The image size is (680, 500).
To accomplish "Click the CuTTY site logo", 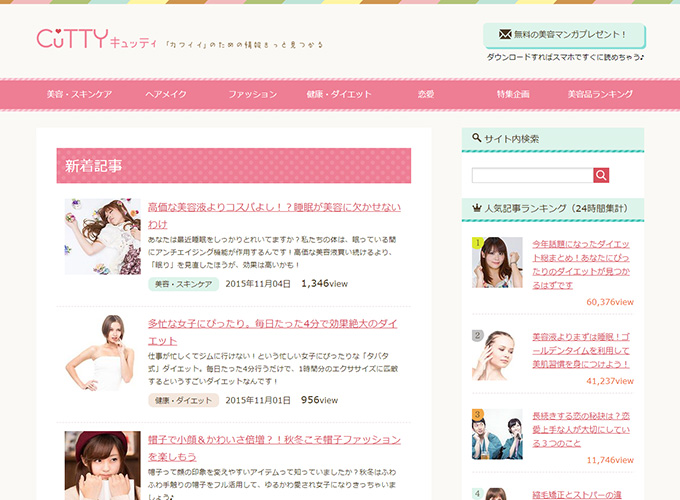I will point(96,39).
